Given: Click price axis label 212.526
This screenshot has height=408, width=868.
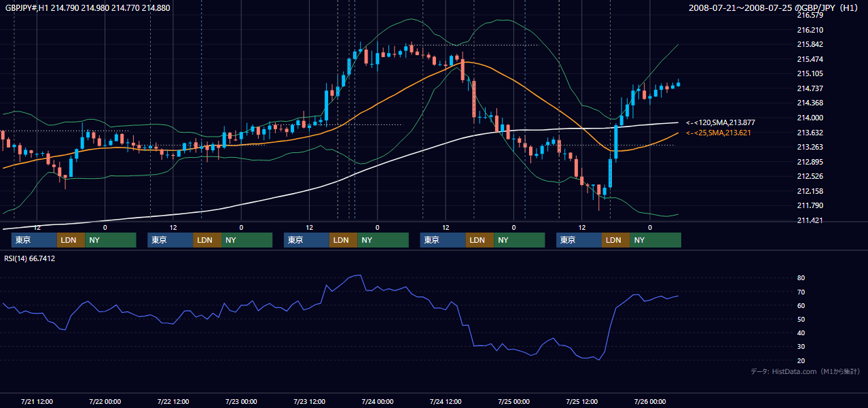Looking at the screenshot, I should pos(810,176).
